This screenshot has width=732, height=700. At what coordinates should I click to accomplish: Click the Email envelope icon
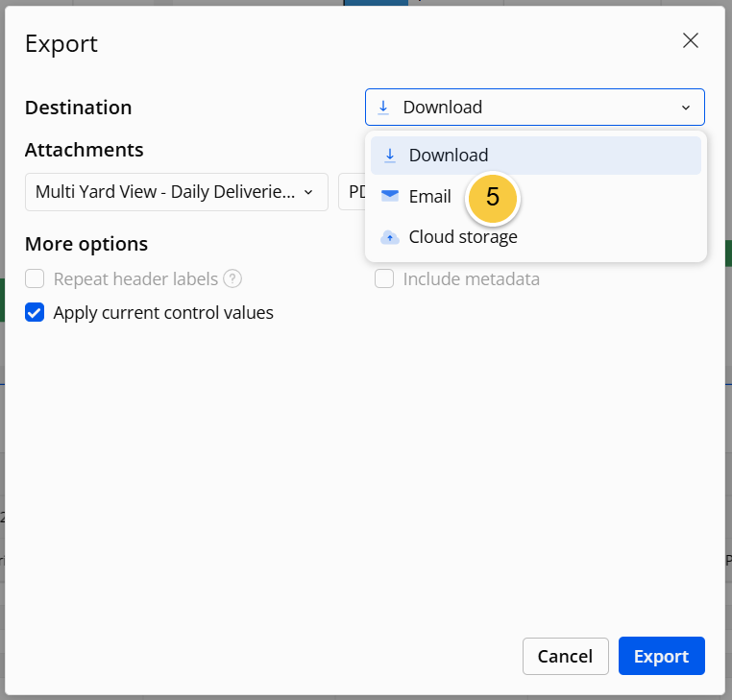pos(390,196)
